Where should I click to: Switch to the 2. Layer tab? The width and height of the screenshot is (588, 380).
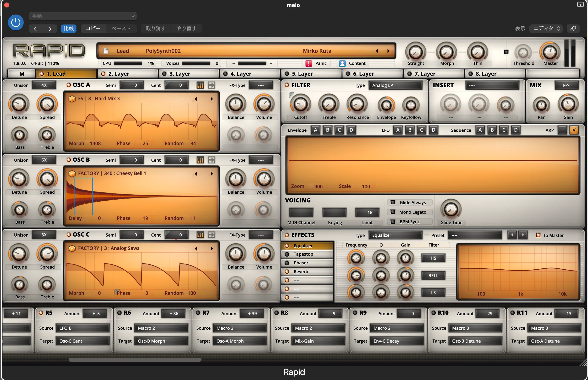click(128, 74)
